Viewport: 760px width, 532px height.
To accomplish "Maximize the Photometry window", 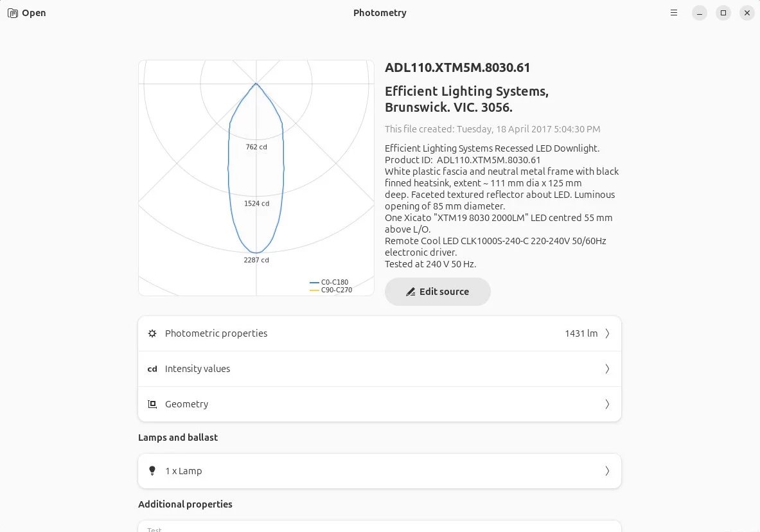I will click(723, 13).
